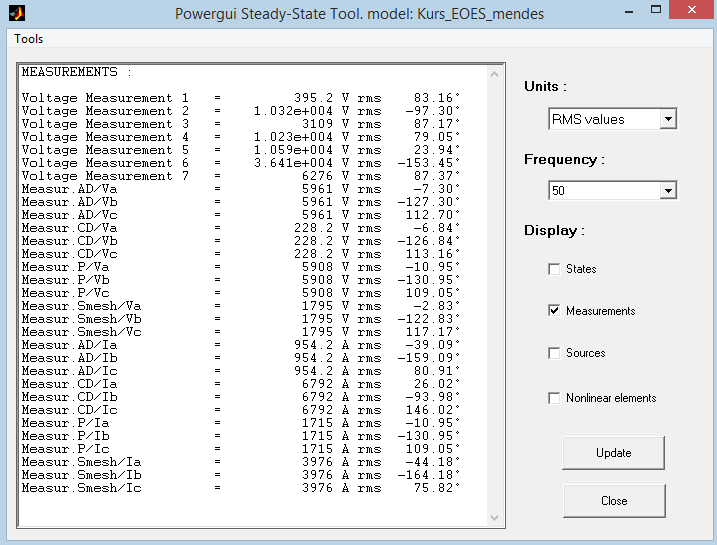Click the MATLAB icon in title bar
This screenshot has height=545, width=717.
(x=17, y=13)
